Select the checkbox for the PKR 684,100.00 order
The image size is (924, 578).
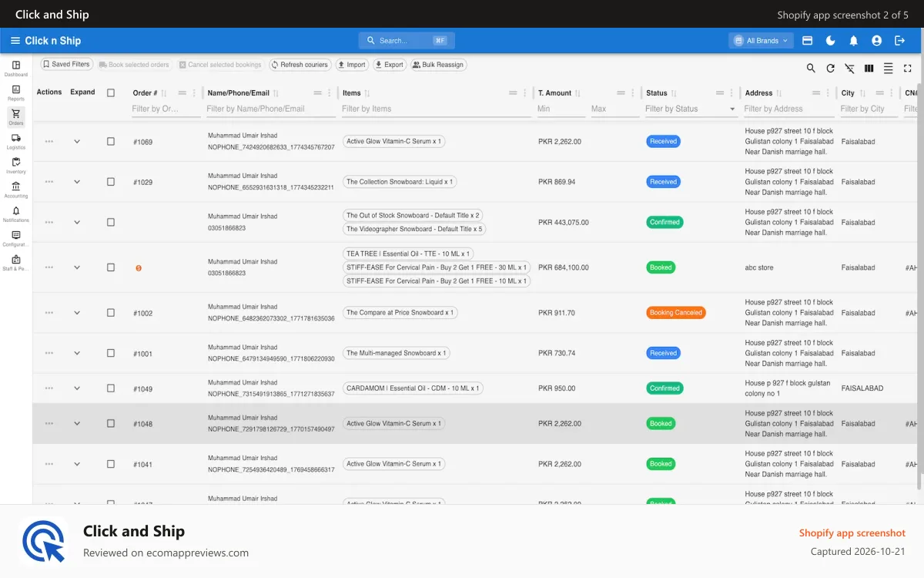pyautogui.click(x=111, y=267)
